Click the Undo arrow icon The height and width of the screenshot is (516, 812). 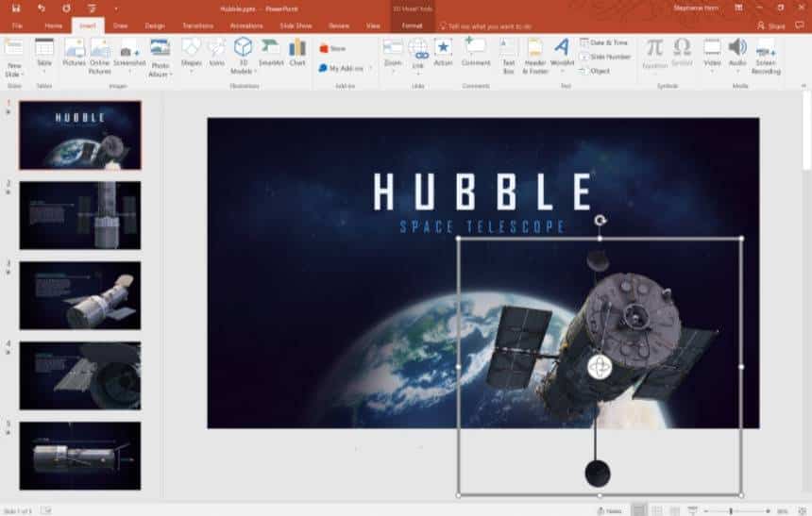42,8
